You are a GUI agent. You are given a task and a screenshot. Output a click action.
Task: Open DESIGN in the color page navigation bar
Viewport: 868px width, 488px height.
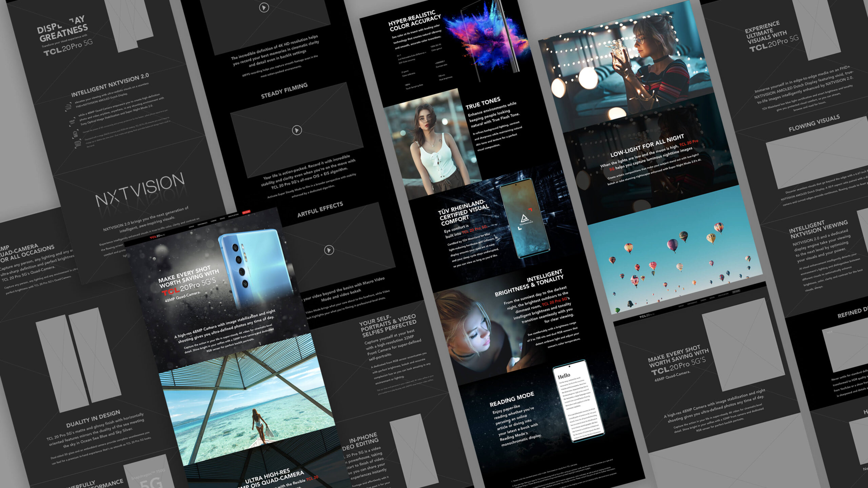(x=222, y=219)
